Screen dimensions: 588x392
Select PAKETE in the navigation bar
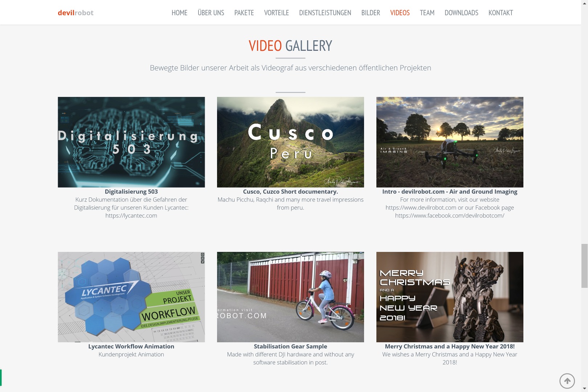click(244, 13)
